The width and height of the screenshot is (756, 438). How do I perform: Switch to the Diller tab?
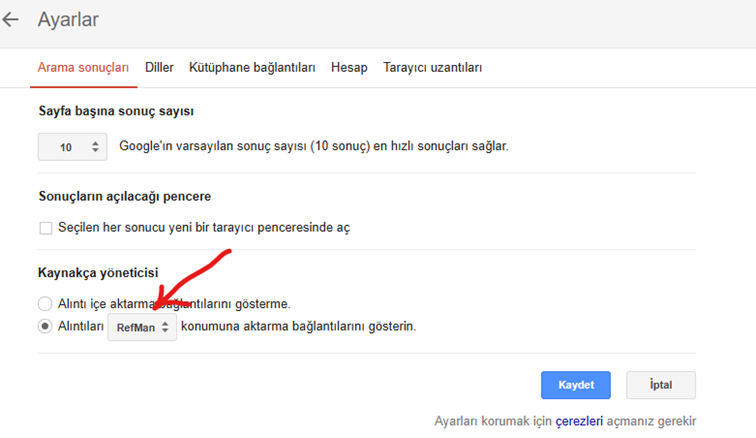click(x=159, y=68)
